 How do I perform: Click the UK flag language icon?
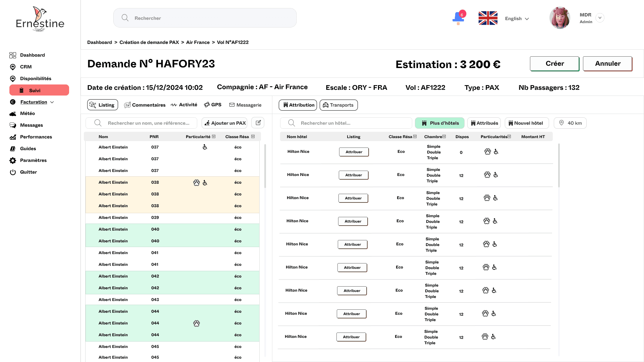488,18
